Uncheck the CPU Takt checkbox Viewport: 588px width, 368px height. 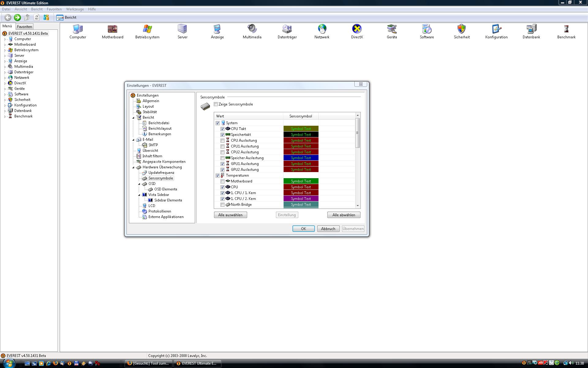click(223, 129)
